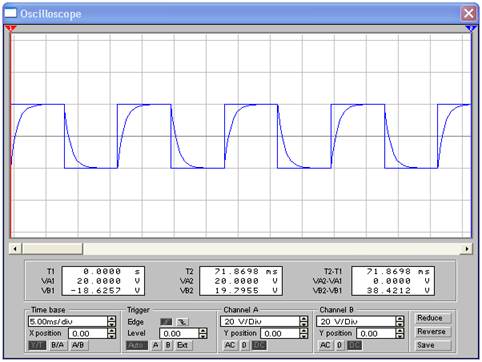Increase Channel B Y position up arrow
Viewport: 482px width, 362px height.
click(x=400, y=331)
